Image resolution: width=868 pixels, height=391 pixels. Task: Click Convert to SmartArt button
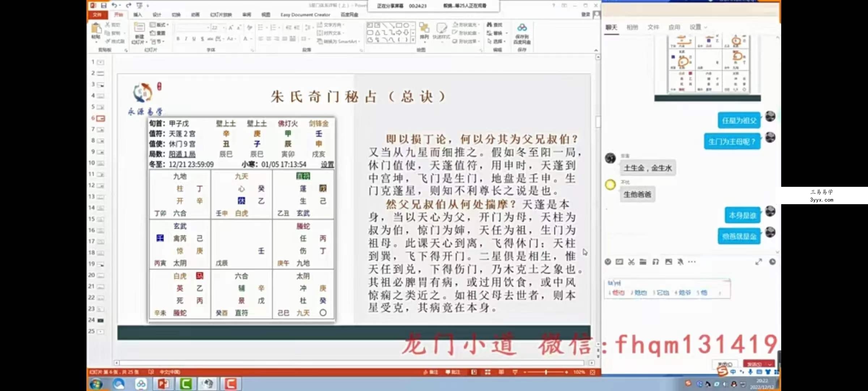point(339,41)
